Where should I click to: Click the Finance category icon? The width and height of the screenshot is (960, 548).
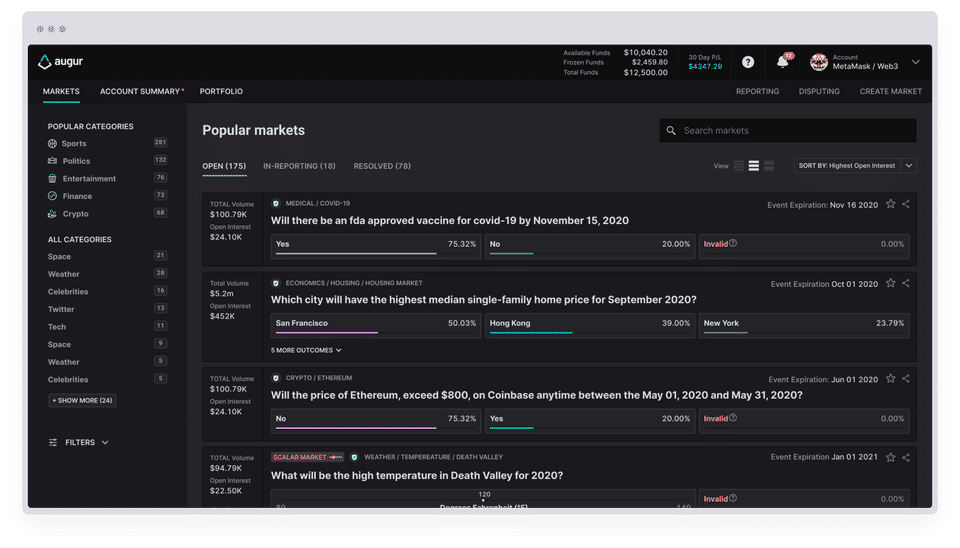(52, 196)
